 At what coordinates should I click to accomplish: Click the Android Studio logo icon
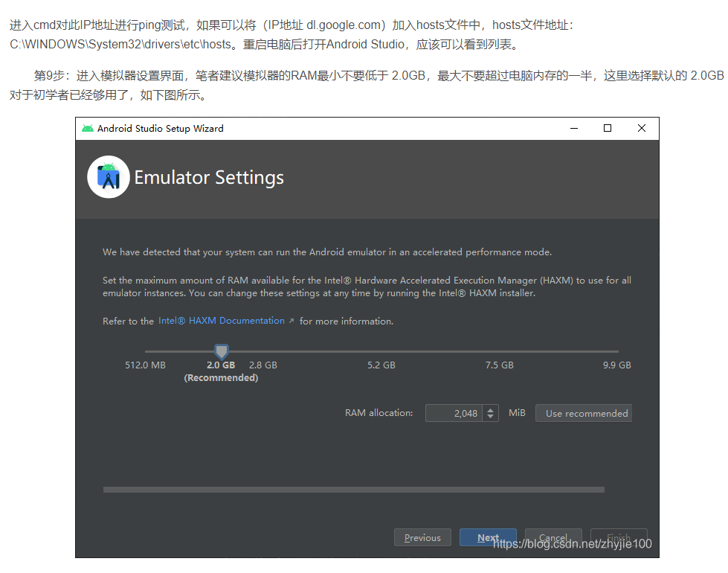point(109,177)
